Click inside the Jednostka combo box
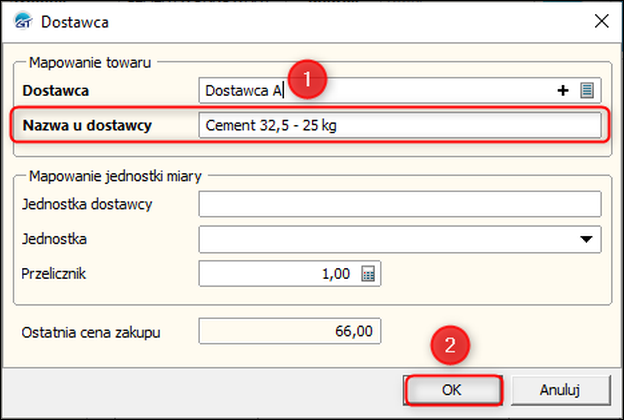The image size is (624, 420). (400, 239)
